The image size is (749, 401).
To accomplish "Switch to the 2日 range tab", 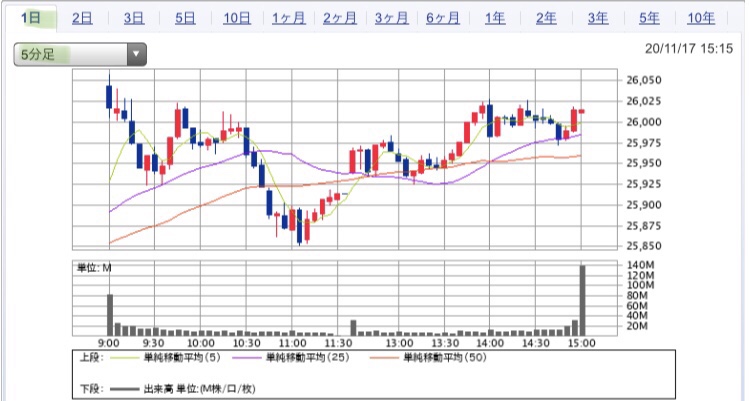I will (x=82, y=18).
